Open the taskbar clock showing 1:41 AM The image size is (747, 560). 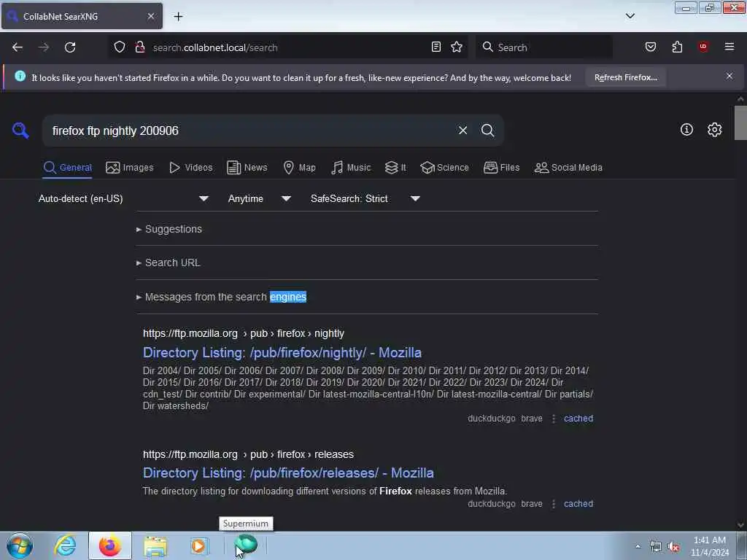click(x=710, y=546)
